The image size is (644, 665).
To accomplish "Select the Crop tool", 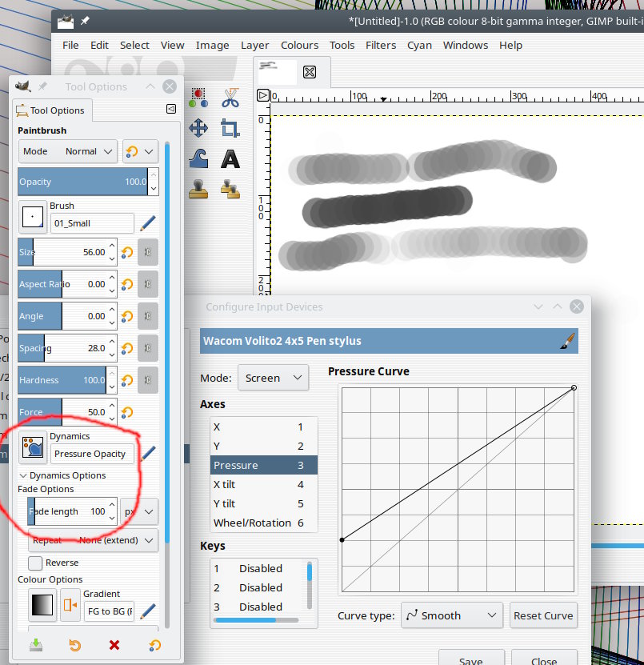I will point(230,128).
